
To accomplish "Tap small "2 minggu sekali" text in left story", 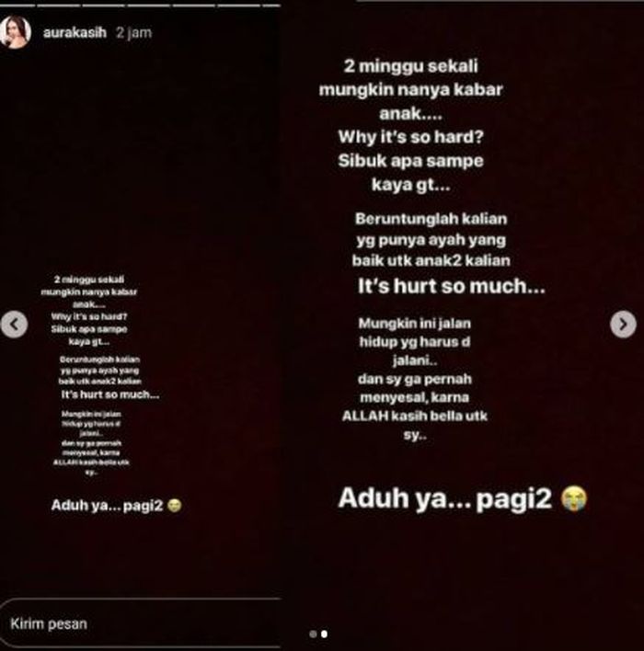I will [89, 280].
